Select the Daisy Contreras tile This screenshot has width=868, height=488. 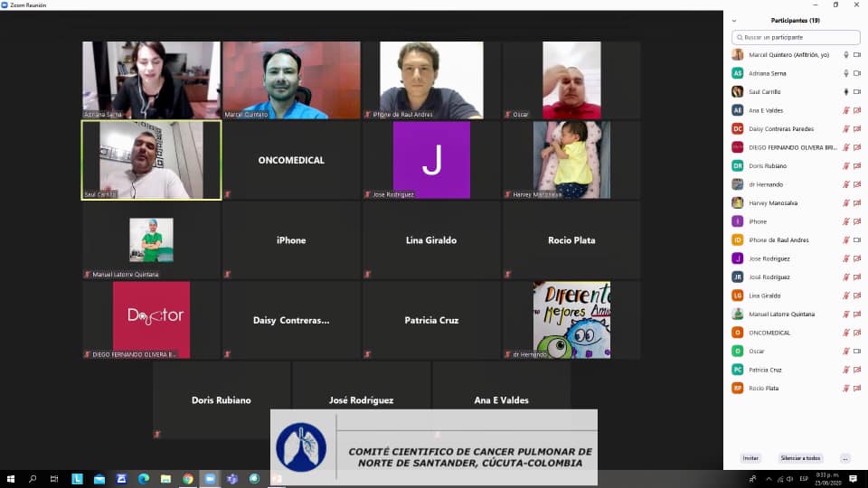(x=291, y=320)
